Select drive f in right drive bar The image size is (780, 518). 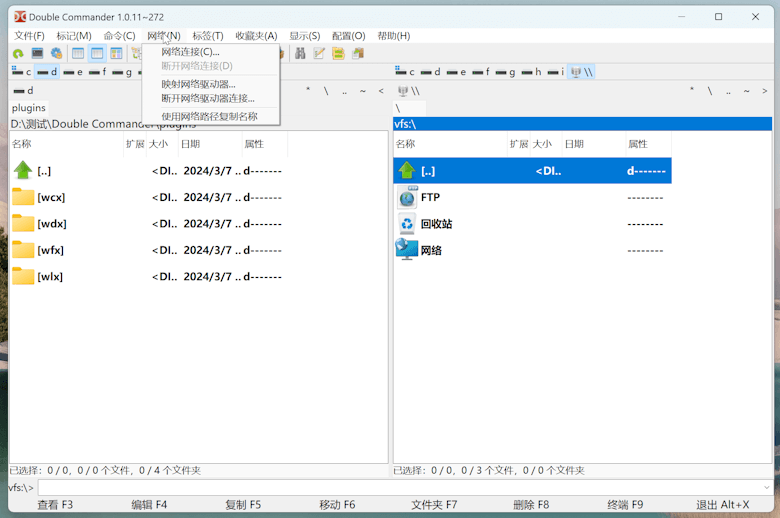(x=481, y=72)
